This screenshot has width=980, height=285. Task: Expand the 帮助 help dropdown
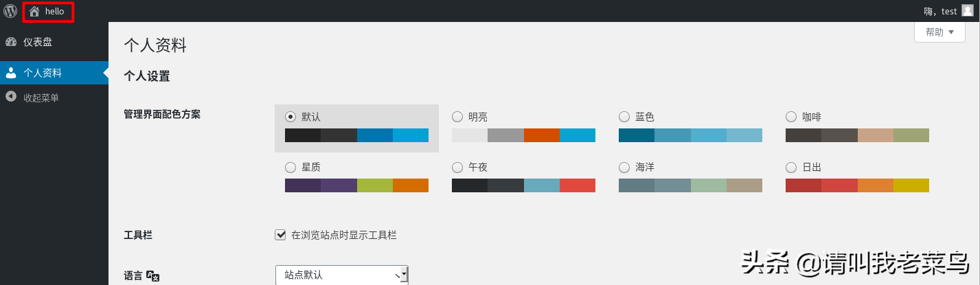pyautogui.click(x=939, y=32)
